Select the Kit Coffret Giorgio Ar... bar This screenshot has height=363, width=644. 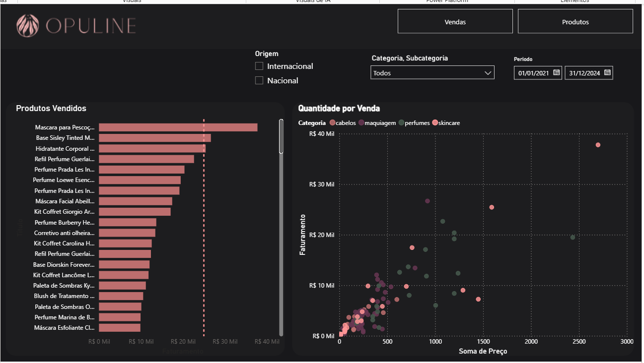[135, 212]
